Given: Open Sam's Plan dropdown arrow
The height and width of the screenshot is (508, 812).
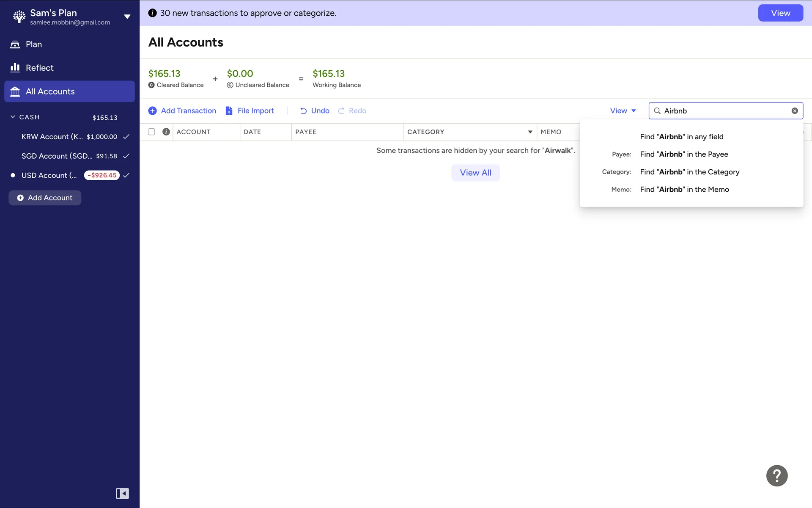Looking at the screenshot, I should coord(127,17).
